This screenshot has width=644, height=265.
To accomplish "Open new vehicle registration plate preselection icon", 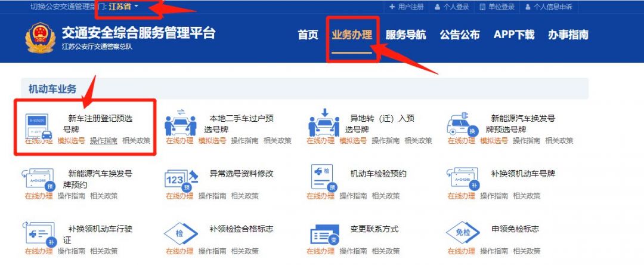I will click(x=39, y=126).
